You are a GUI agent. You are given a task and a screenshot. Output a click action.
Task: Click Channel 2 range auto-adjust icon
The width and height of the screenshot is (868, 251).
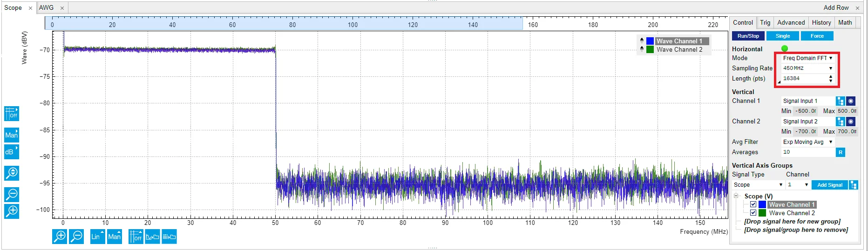click(x=851, y=122)
